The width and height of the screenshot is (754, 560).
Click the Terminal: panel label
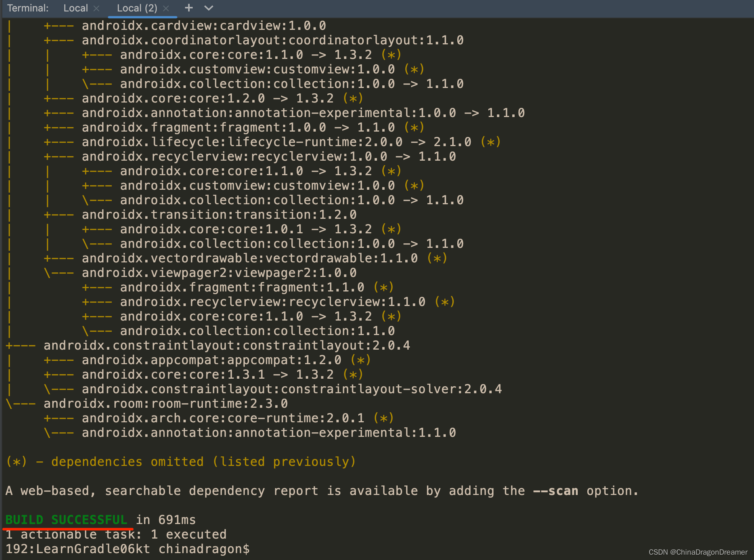pos(28,8)
